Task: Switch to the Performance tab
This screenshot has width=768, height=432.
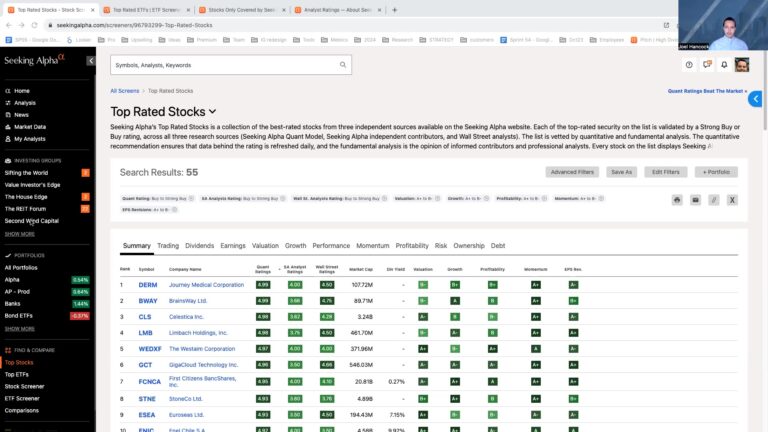Action: 331,246
